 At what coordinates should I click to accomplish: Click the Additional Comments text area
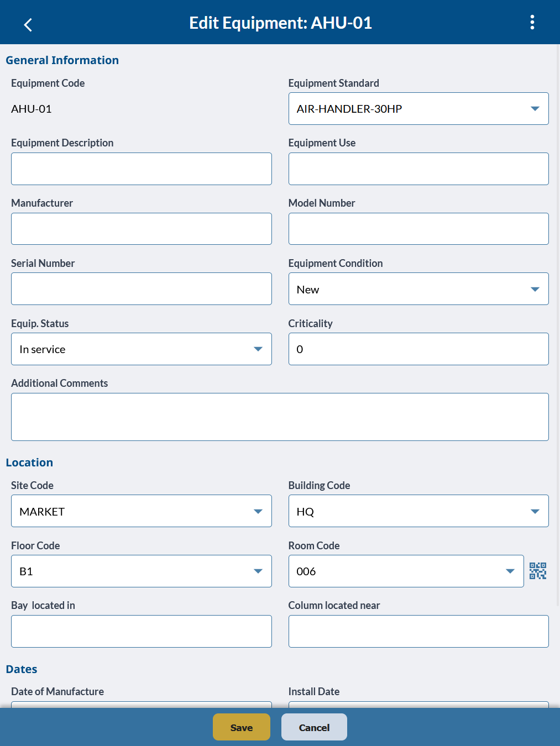pyautogui.click(x=280, y=417)
